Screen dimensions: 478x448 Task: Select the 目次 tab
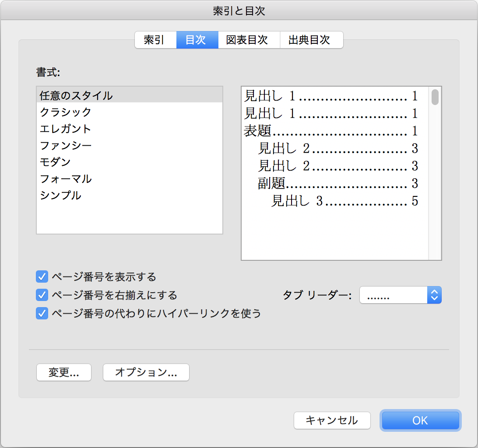pyautogui.click(x=197, y=40)
